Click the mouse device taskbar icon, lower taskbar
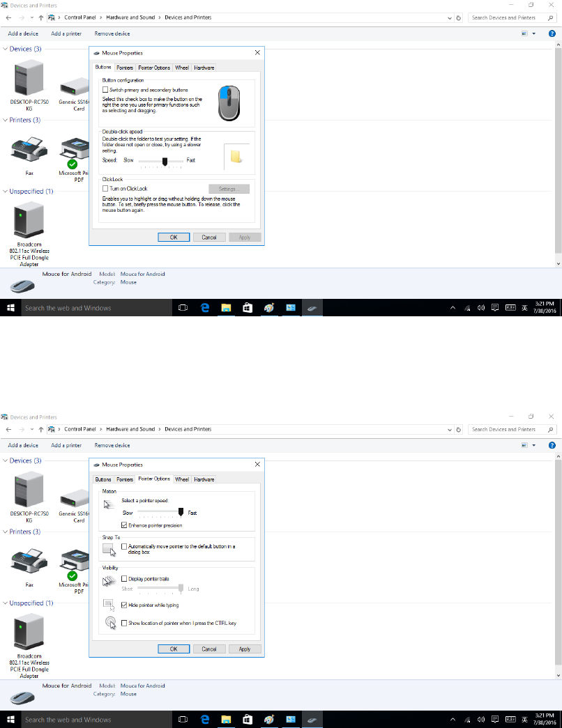Image resolution: width=562 pixels, height=728 pixels. coord(312,719)
